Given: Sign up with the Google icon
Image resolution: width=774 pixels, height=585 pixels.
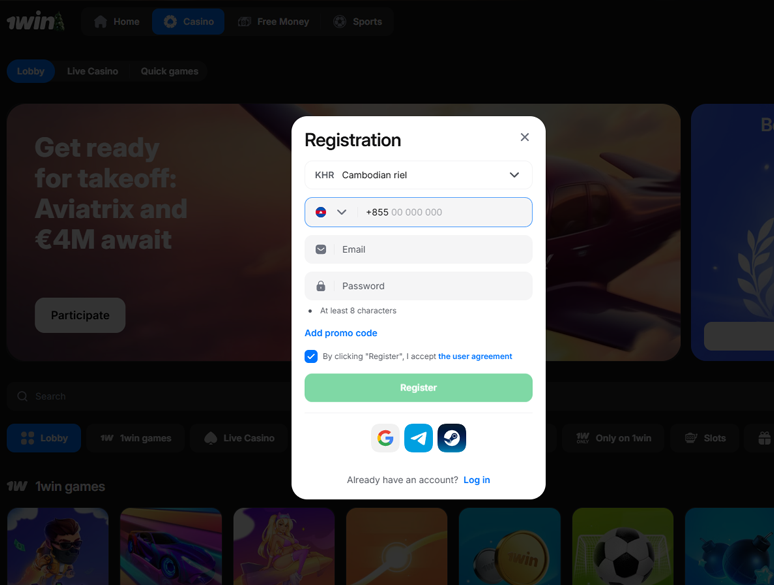Looking at the screenshot, I should point(385,438).
